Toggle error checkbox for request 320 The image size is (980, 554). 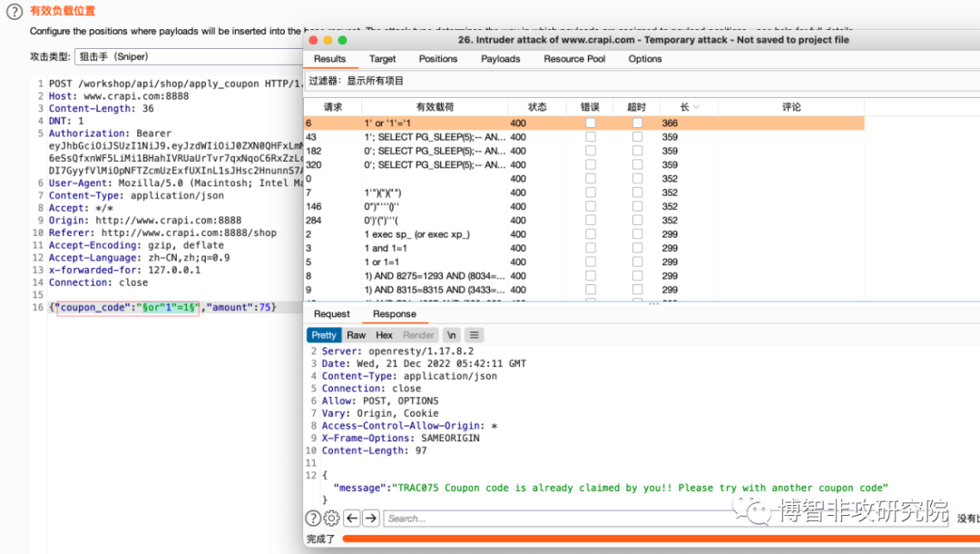click(x=591, y=165)
